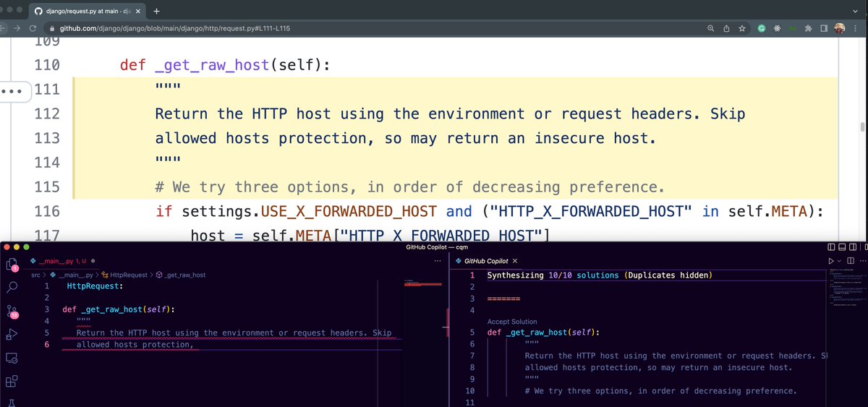This screenshot has width=868, height=407.
Task: Click the zoom magnifier icon in address bar
Action: [712, 28]
